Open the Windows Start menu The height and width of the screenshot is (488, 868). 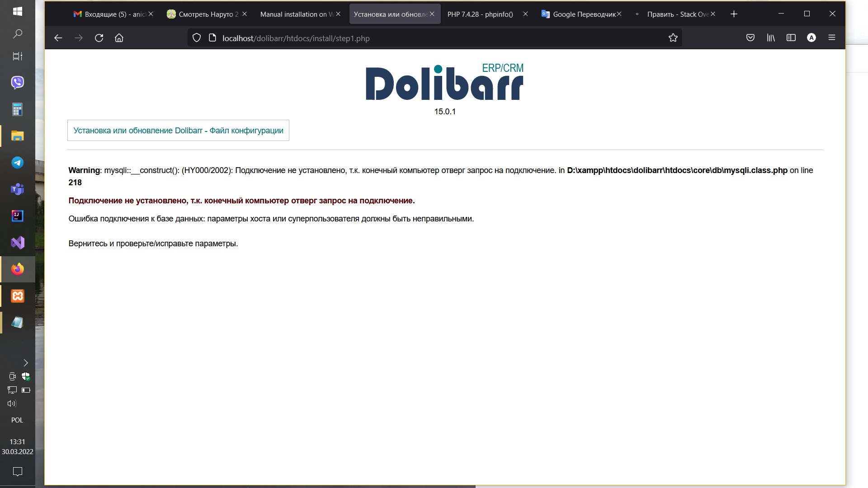tap(18, 11)
